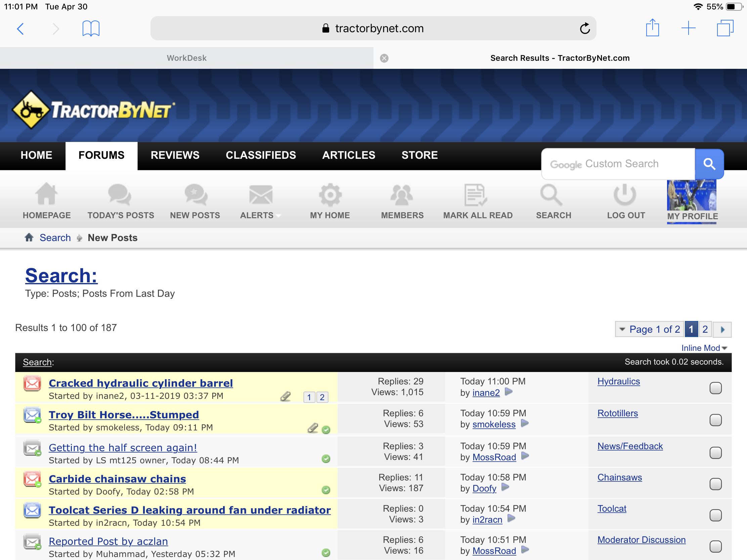Click Search link in black results header
747x560 pixels.
(37, 362)
